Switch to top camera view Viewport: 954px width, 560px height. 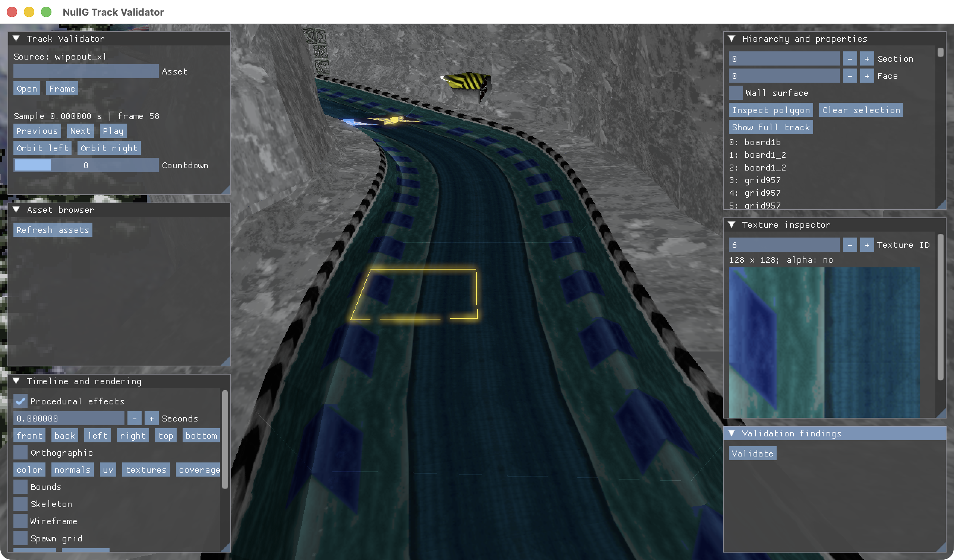pyautogui.click(x=166, y=436)
